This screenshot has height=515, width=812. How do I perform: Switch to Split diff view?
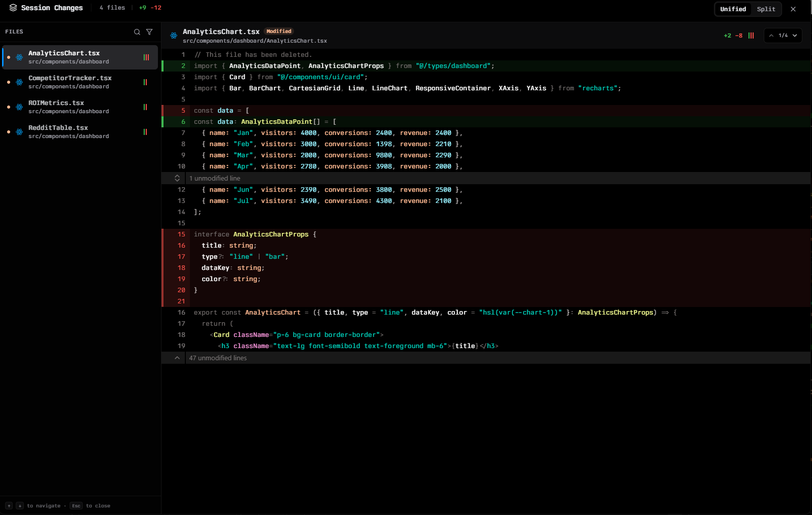coord(766,9)
